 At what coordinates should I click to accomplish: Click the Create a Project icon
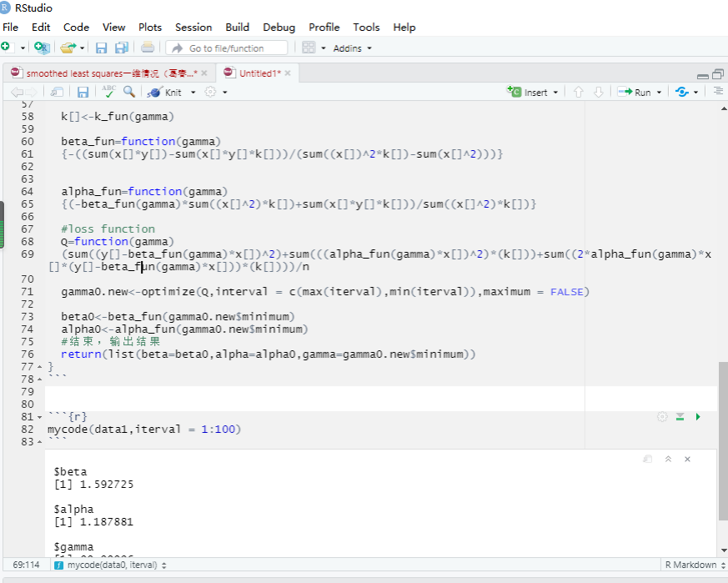tap(42, 48)
